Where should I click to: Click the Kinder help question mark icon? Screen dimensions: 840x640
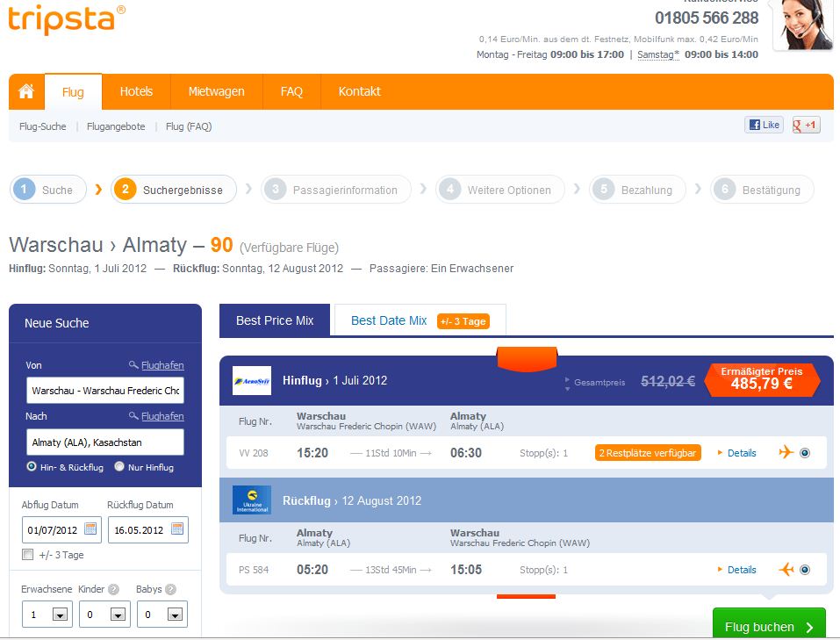113,589
